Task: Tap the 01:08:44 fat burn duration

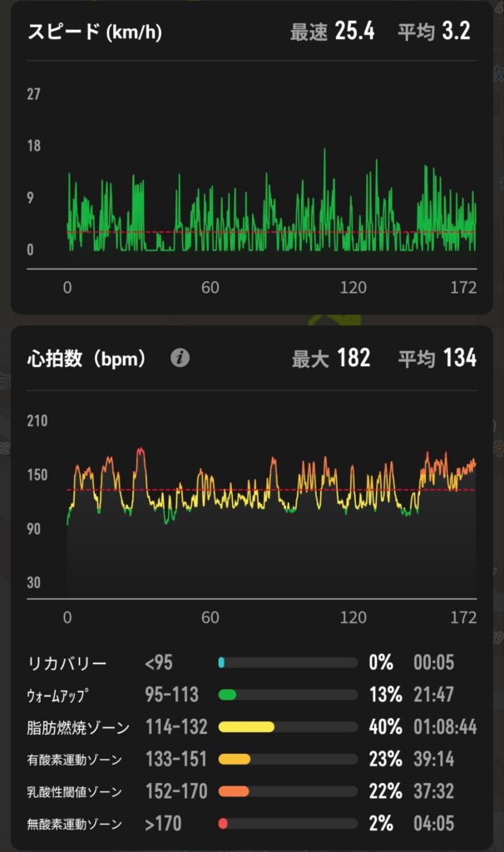Action: point(445,727)
